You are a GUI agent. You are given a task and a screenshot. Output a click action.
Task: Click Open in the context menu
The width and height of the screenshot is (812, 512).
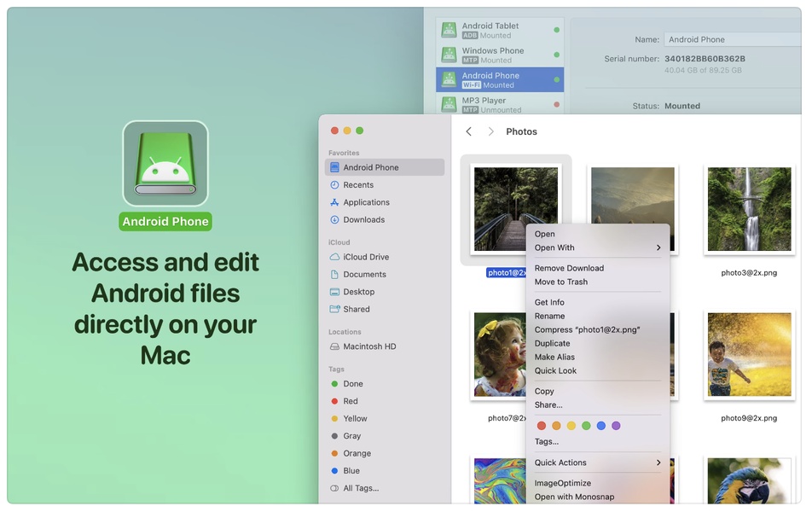click(598, 234)
